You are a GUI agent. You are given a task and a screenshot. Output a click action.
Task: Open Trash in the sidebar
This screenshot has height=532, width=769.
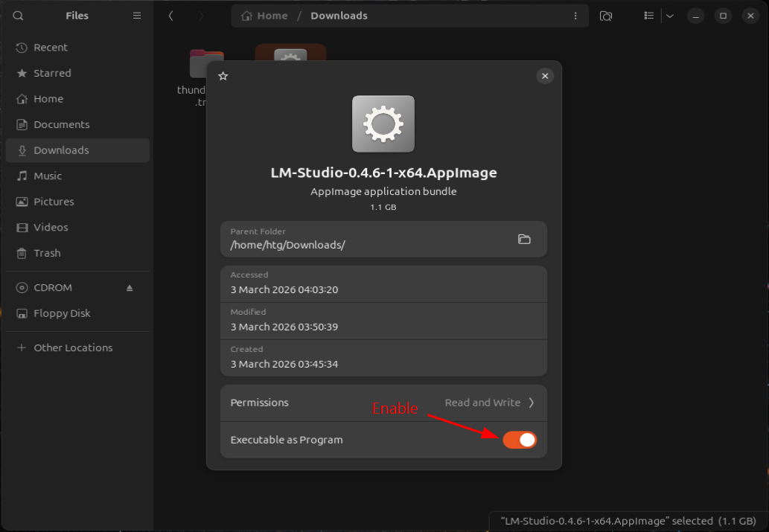[x=77, y=253]
